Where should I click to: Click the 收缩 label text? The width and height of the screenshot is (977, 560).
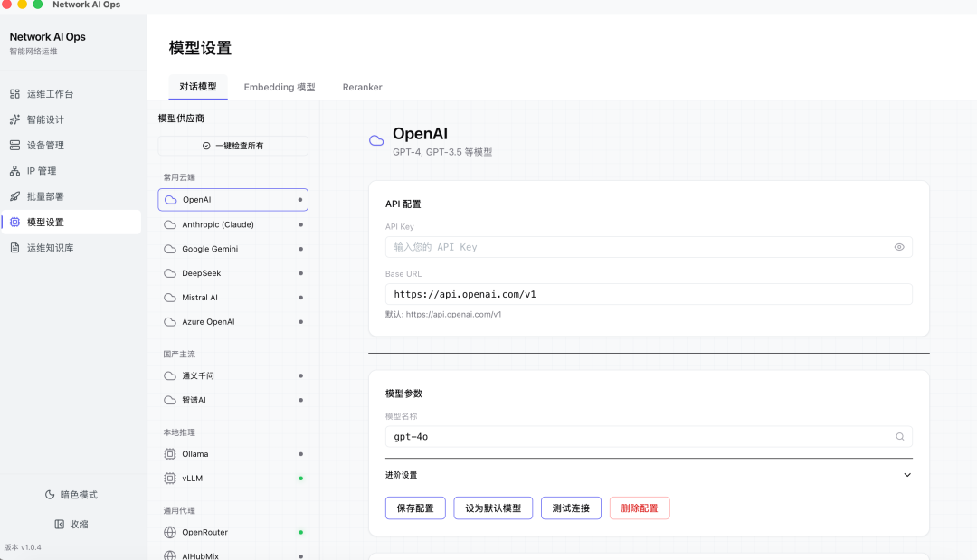pyautogui.click(x=79, y=525)
